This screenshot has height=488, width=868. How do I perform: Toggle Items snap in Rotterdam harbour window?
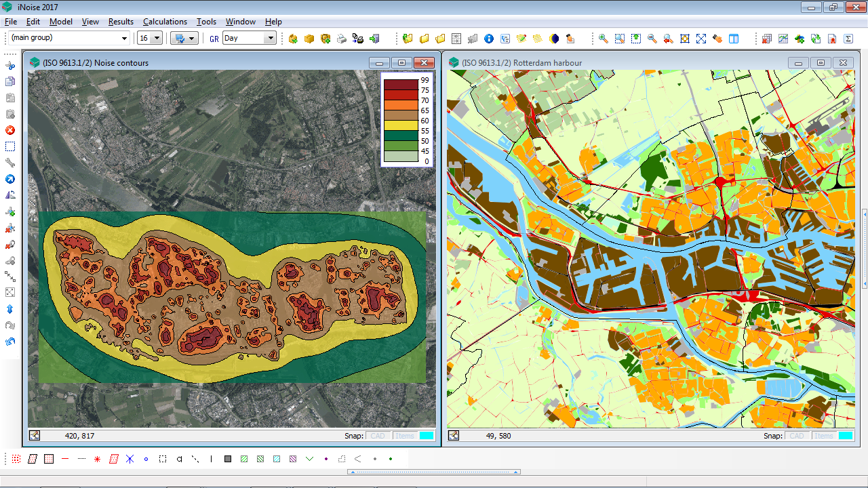[x=824, y=436]
